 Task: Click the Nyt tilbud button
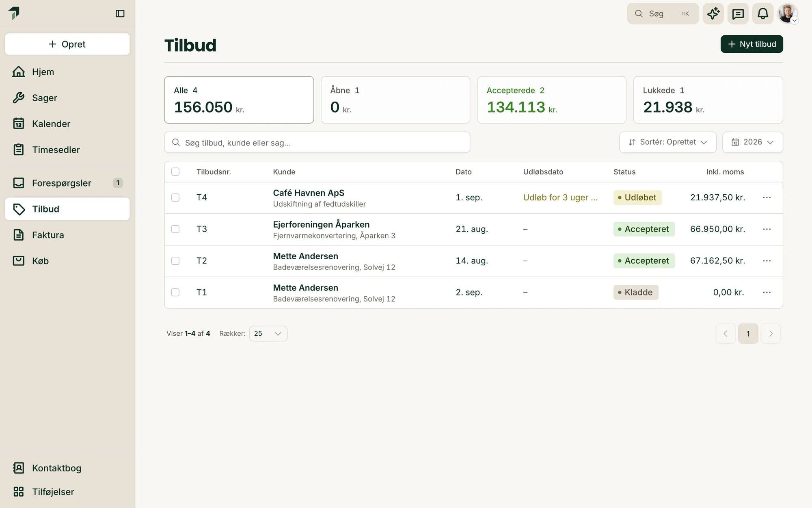752,44
